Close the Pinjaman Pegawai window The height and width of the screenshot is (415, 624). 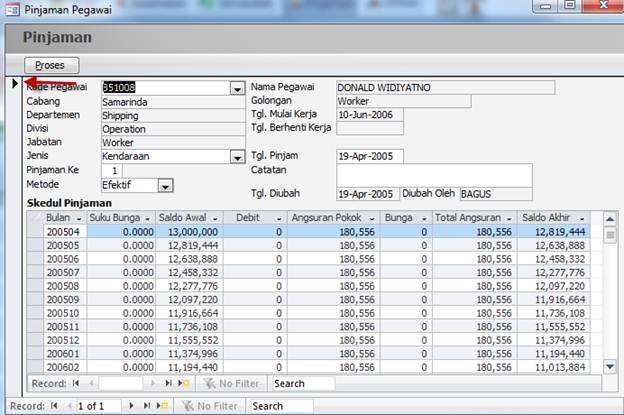pos(604,6)
